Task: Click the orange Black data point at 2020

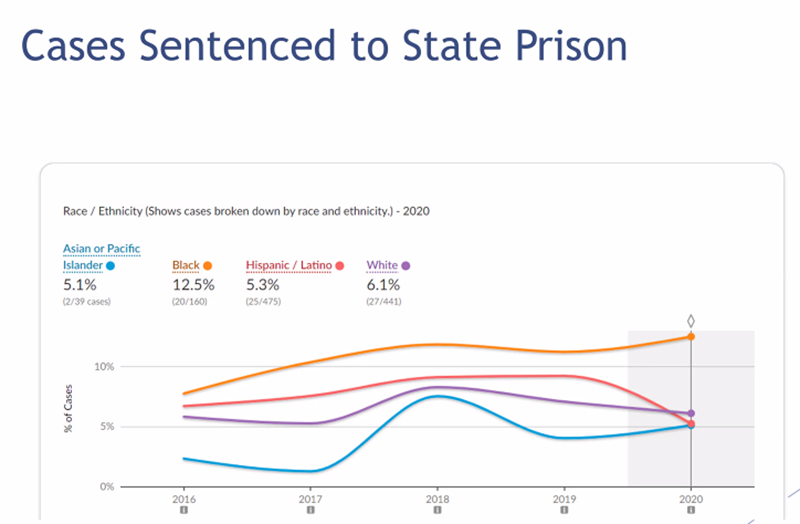Action: click(x=691, y=337)
